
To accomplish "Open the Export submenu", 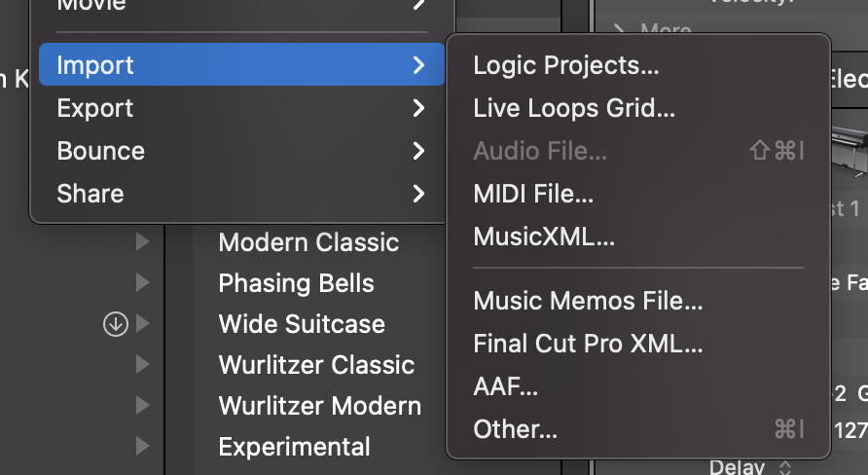I will 241,108.
